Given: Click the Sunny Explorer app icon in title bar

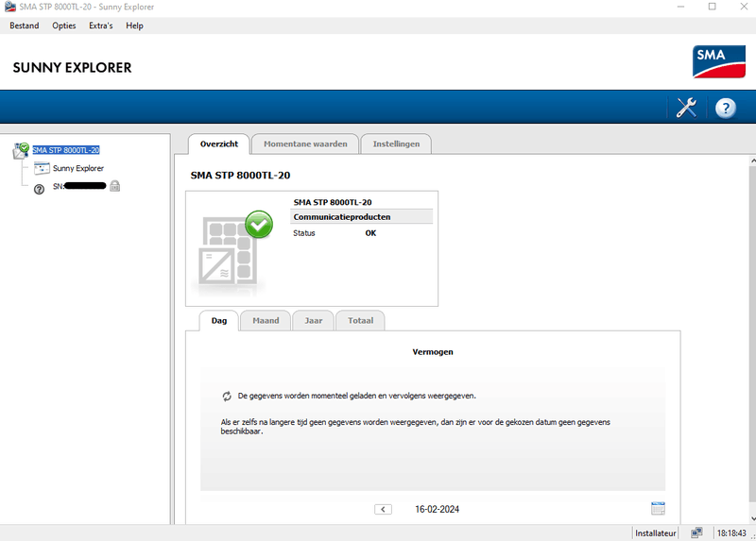Looking at the screenshot, I should [x=10, y=7].
